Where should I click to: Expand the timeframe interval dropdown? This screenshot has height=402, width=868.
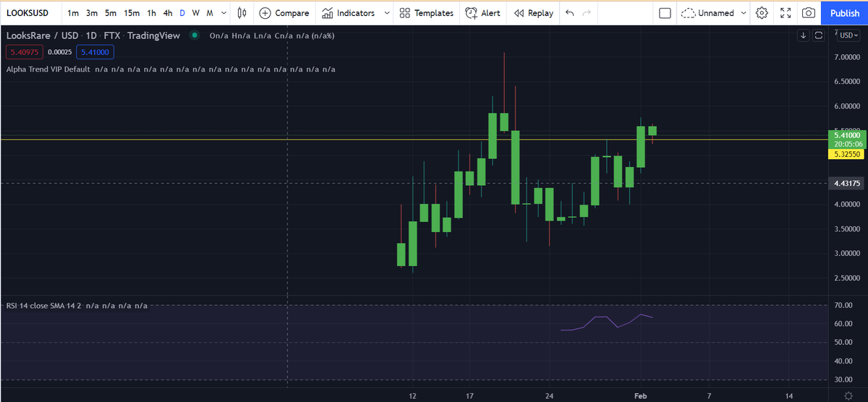(x=223, y=13)
